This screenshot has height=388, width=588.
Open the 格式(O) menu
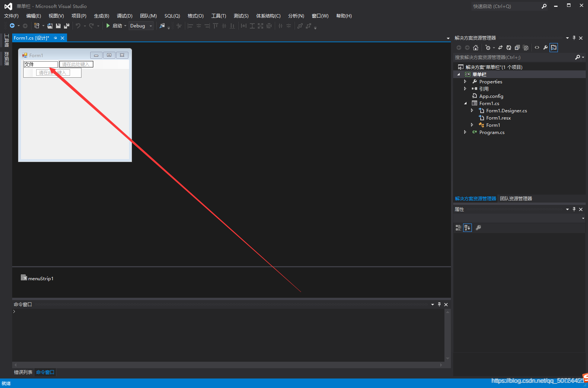tap(196, 16)
